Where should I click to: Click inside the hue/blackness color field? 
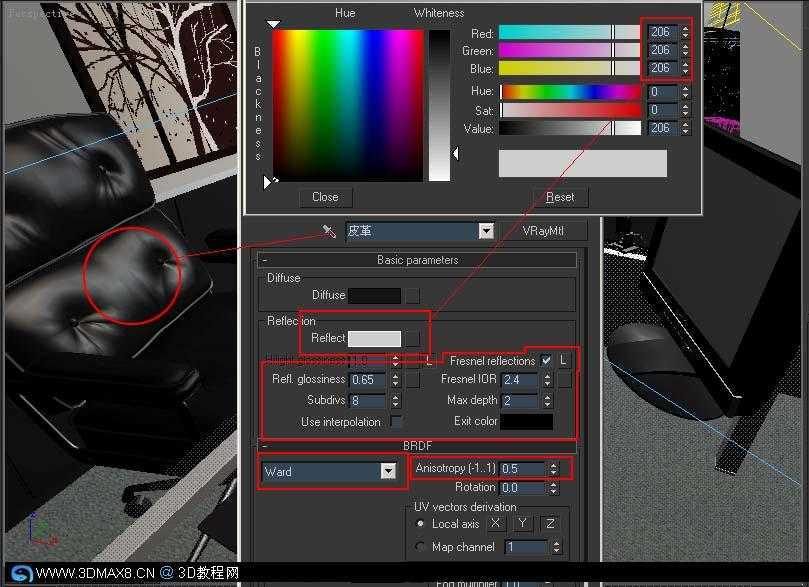[348, 105]
